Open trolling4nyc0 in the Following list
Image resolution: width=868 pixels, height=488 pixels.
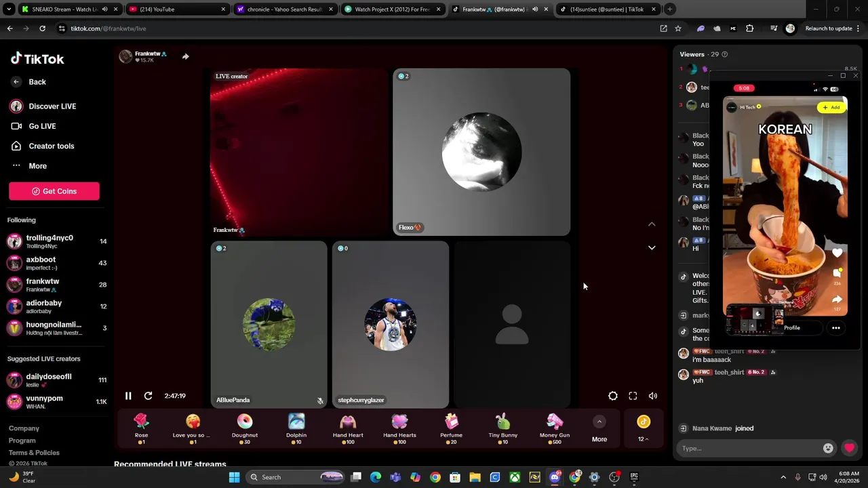tap(57, 241)
